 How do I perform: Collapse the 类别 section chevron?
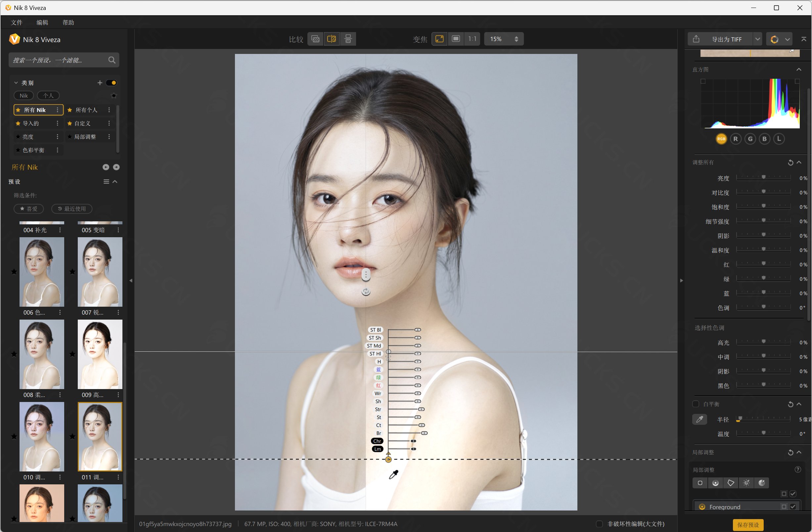coord(16,83)
